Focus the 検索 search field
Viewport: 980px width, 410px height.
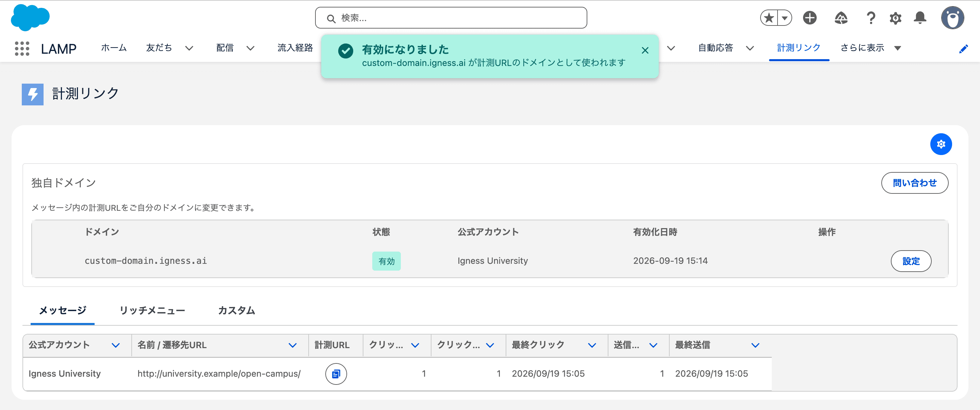point(451,18)
